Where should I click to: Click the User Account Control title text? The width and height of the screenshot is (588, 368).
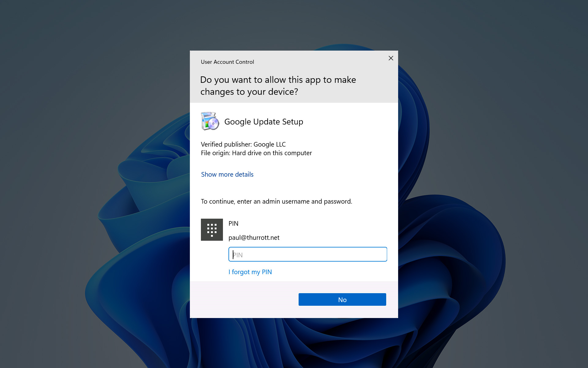[227, 62]
